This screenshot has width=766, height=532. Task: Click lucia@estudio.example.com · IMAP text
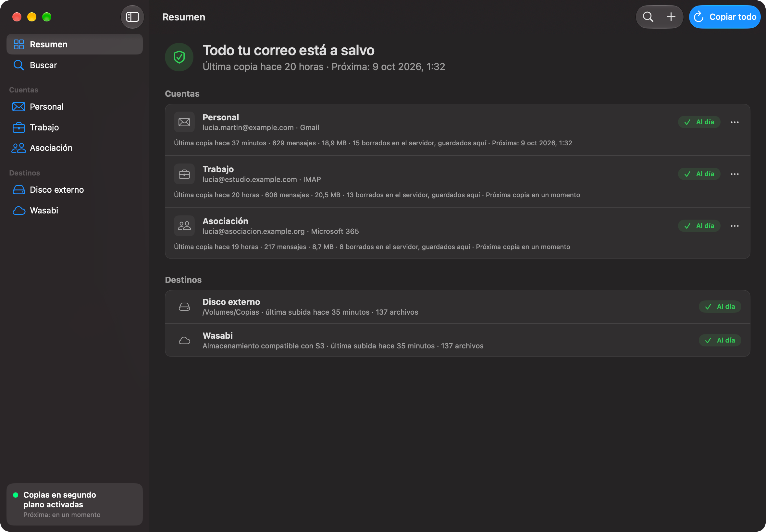[262, 179]
